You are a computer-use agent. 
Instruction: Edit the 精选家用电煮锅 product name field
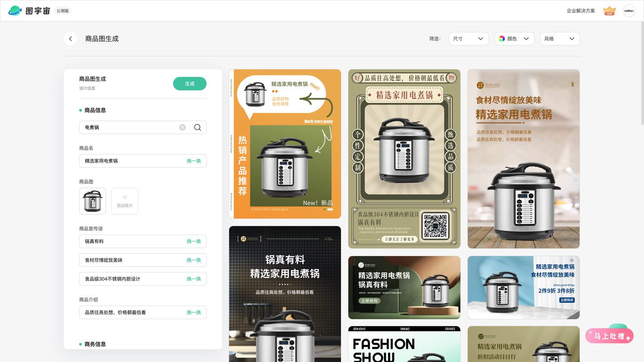[x=143, y=161]
